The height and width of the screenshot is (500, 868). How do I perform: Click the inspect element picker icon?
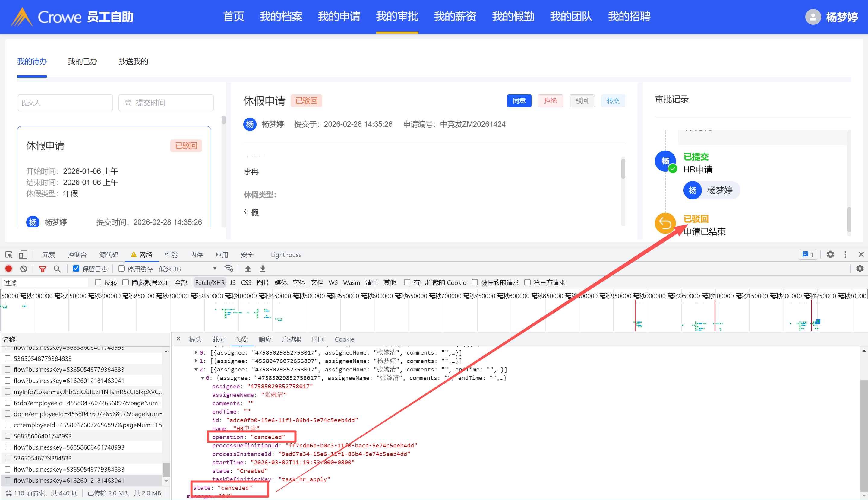click(9, 254)
